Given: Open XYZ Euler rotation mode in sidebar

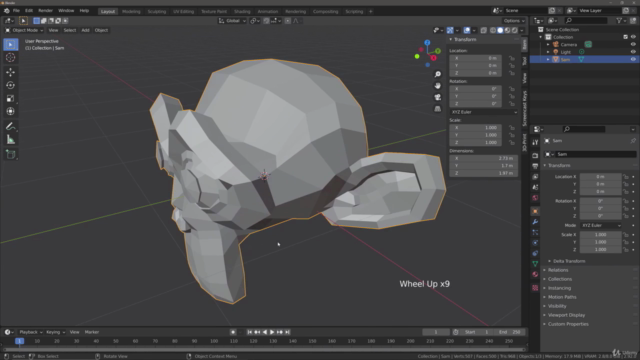Looking at the screenshot, I should (484, 112).
